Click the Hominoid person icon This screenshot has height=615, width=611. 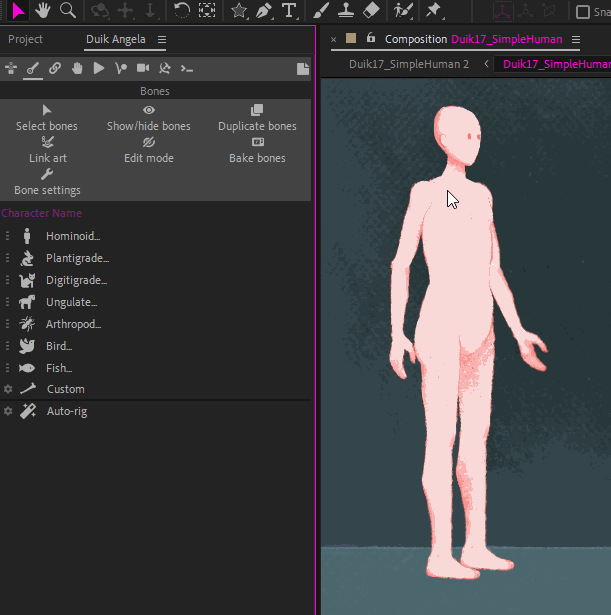pyautogui.click(x=27, y=236)
